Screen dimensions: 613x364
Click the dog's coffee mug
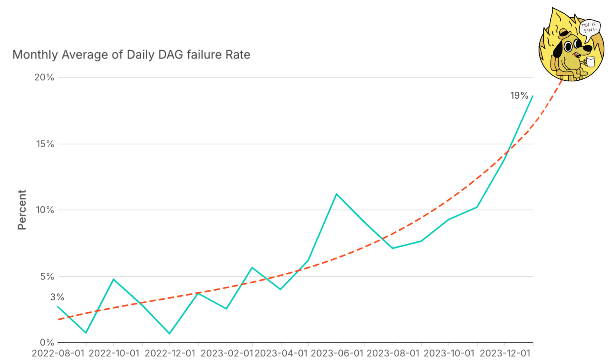(x=590, y=62)
